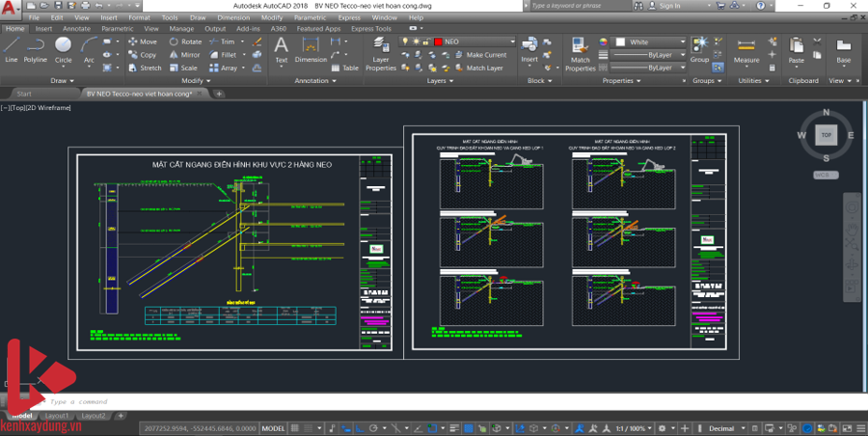
Task: Switch to the Annotate ribbon tab
Action: tap(76, 29)
